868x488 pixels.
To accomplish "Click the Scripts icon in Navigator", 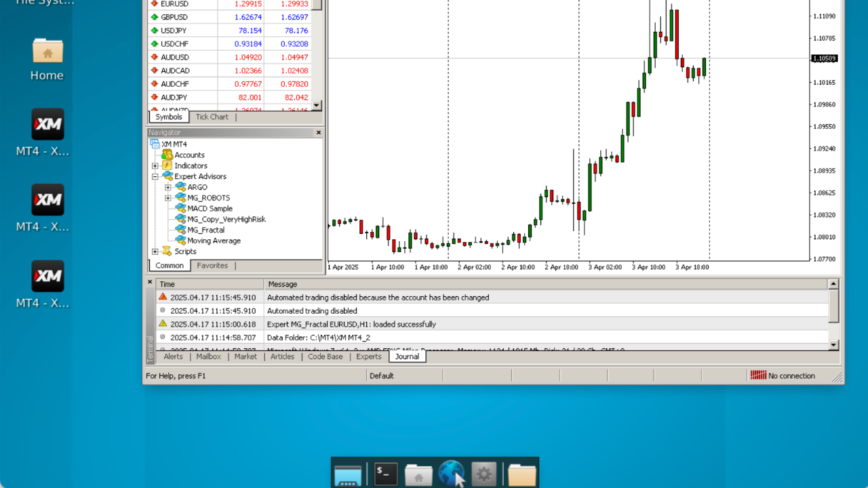I will [167, 251].
